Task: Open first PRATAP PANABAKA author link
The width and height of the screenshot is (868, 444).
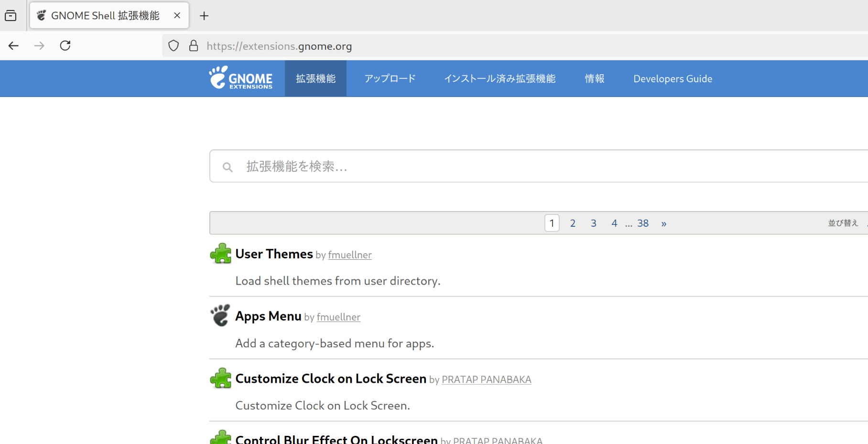Action: [x=487, y=379]
